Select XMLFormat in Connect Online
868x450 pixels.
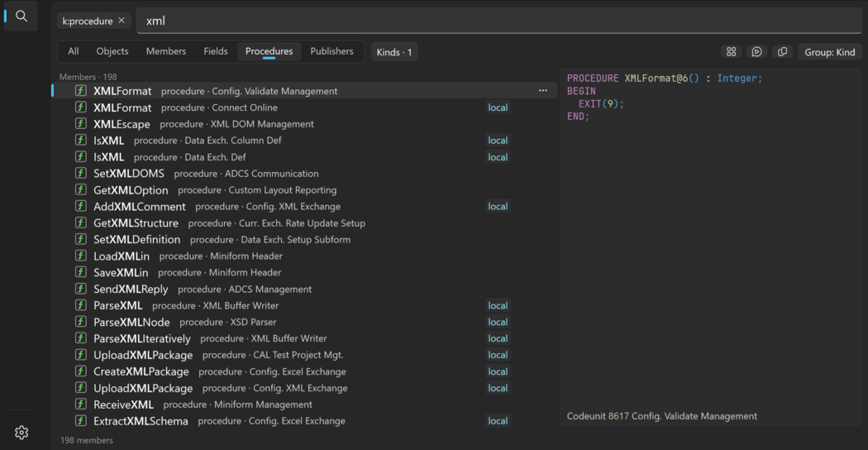click(306, 108)
